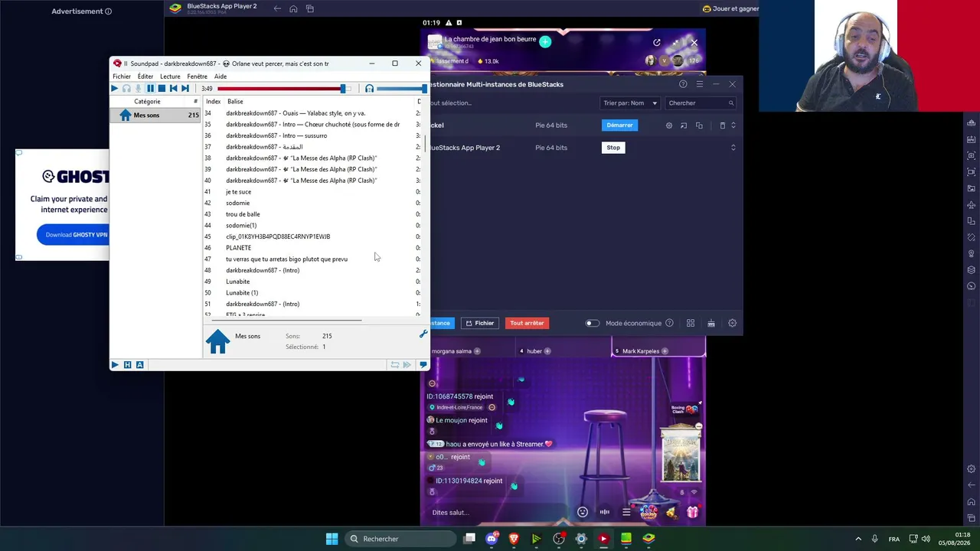The image size is (980, 551).
Task: Delete the first instance with the trash icon
Action: (722, 126)
